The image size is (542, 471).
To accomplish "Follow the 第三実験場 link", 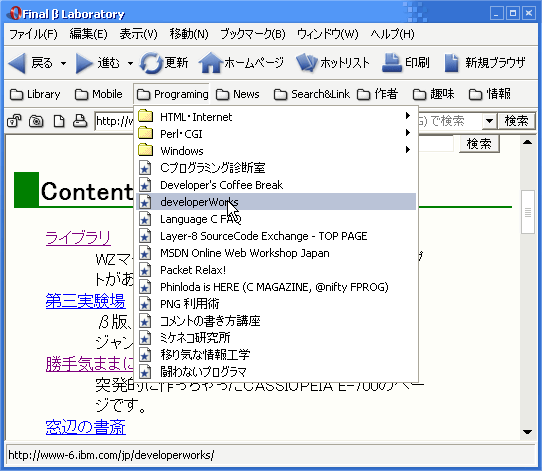I will pos(85,301).
